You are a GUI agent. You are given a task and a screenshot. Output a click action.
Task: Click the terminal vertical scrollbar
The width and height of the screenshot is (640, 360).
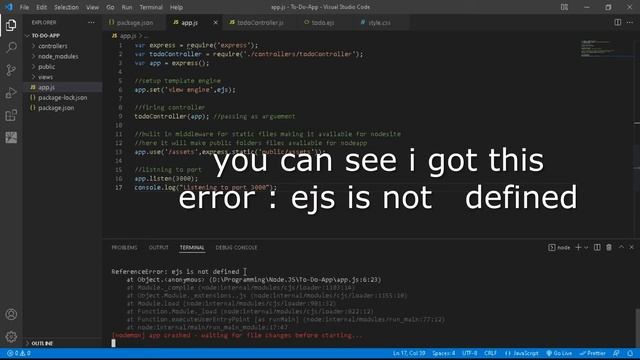637,327
